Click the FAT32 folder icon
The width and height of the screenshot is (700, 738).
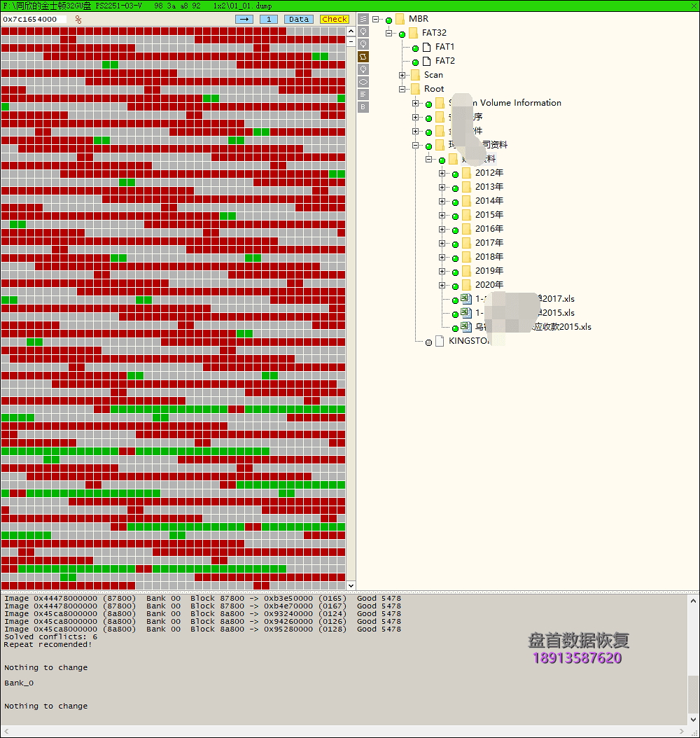(413, 33)
